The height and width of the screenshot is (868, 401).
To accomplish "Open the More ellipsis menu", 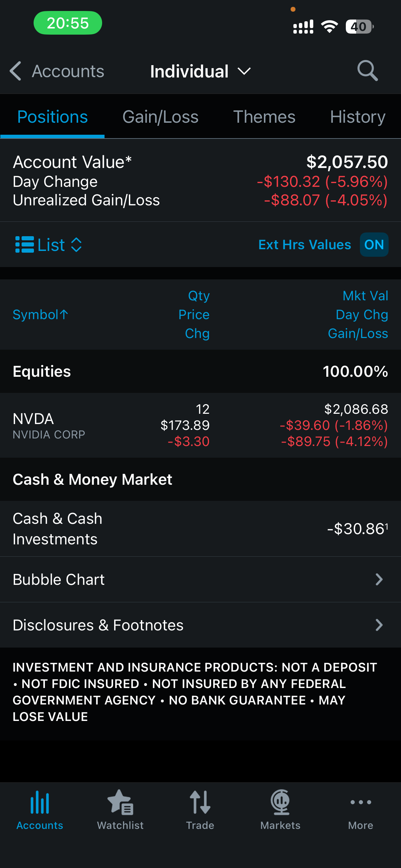I will [361, 802].
